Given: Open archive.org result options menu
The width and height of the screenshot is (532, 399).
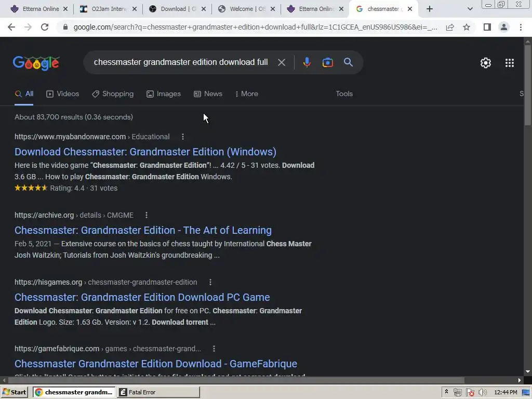Looking at the screenshot, I should pos(146,215).
